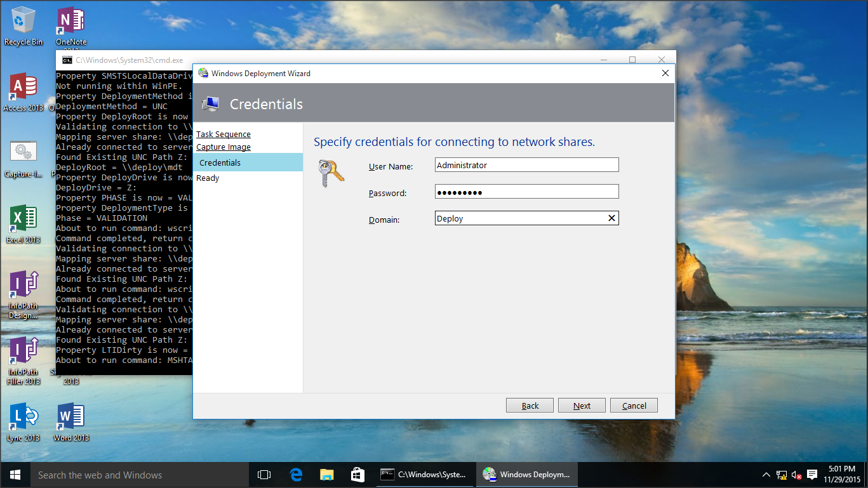This screenshot has width=868, height=488.
Task: Go to the Task Sequence wizard step
Action: click(224, 135)
